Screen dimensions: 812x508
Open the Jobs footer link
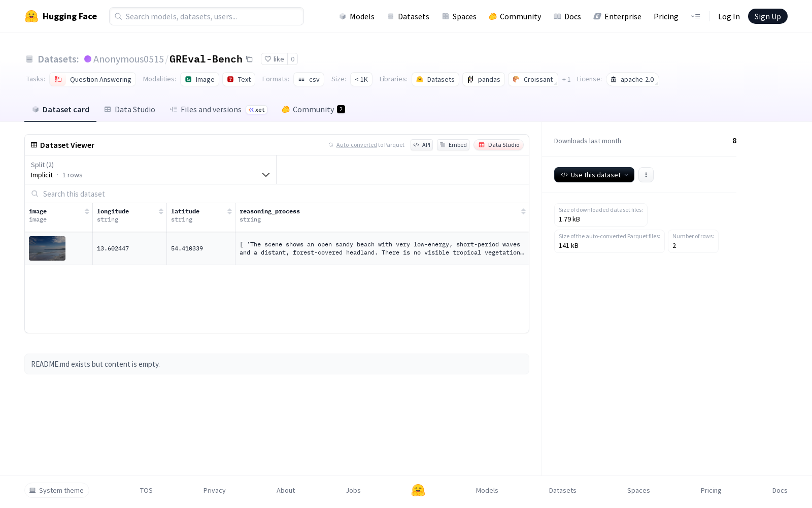point(353,490)
